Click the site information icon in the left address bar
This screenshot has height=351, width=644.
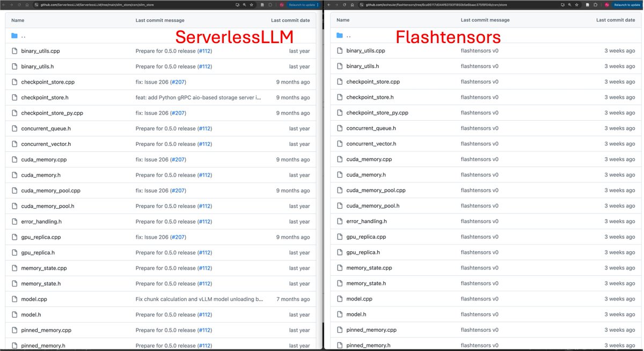[x=35, y=4]
